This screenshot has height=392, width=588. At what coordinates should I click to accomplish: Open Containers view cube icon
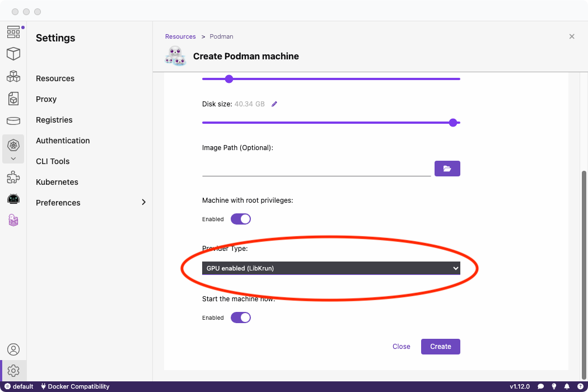coord(13,54)
